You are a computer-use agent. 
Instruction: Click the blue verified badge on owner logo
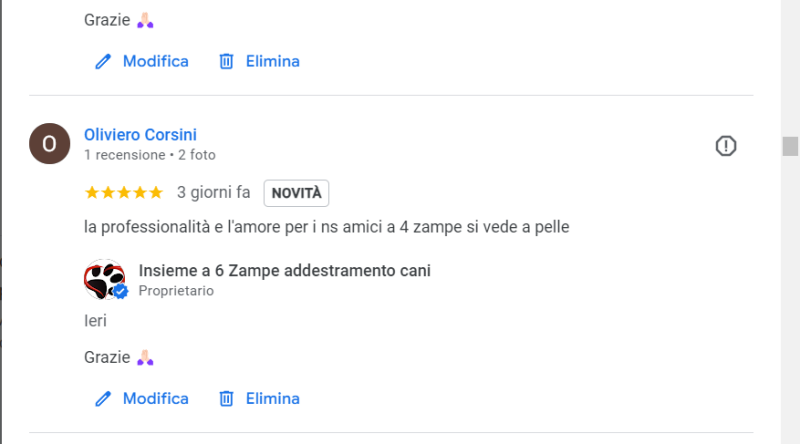(x=121, y=291)
